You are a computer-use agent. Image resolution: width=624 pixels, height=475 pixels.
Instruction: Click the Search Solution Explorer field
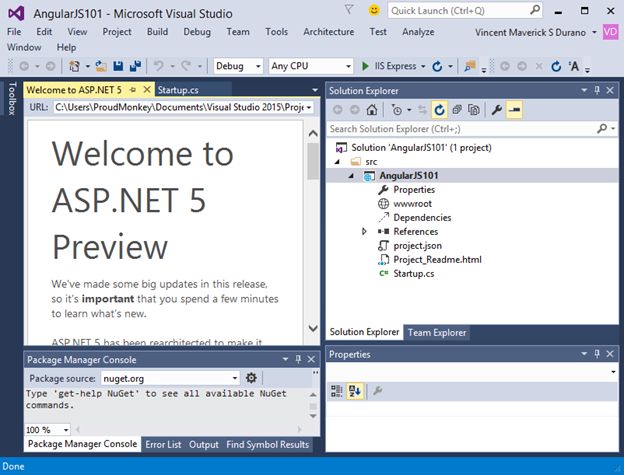[x=472, y=129]
